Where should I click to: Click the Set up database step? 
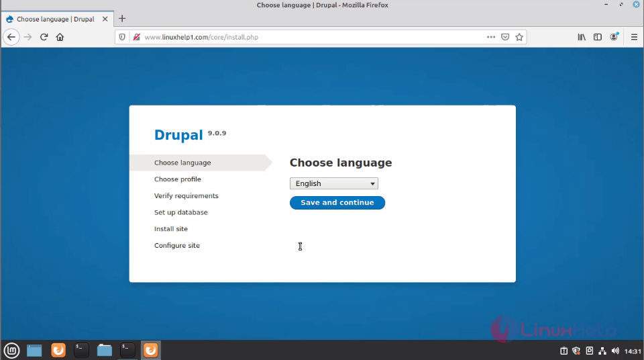[180, 212]
